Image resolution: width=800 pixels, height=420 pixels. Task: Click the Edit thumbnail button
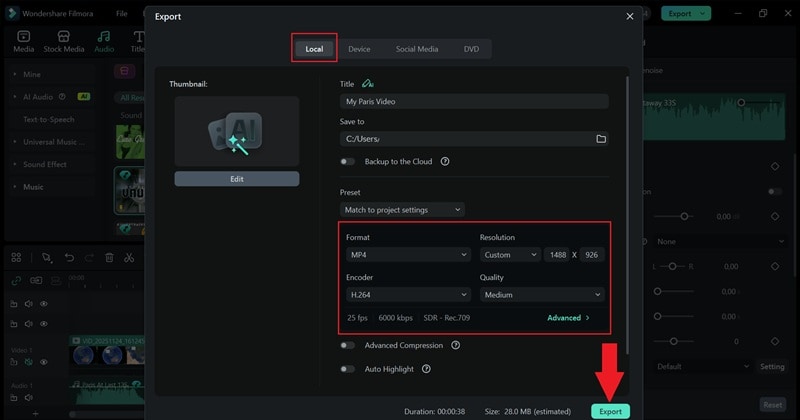coord(237,179)
